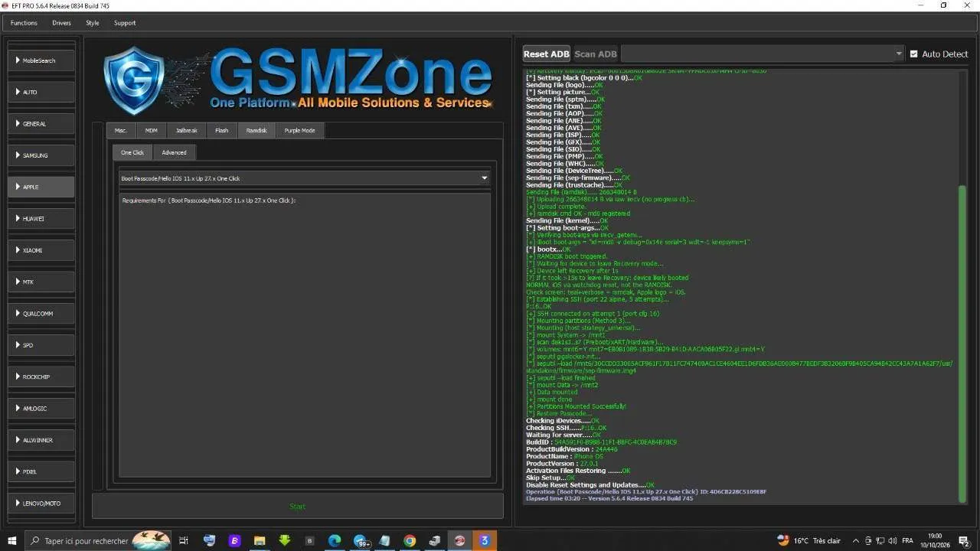Open Task View on the taskbar
The height and width of the screenshot is (551, 980).
(x=184, y=540)
